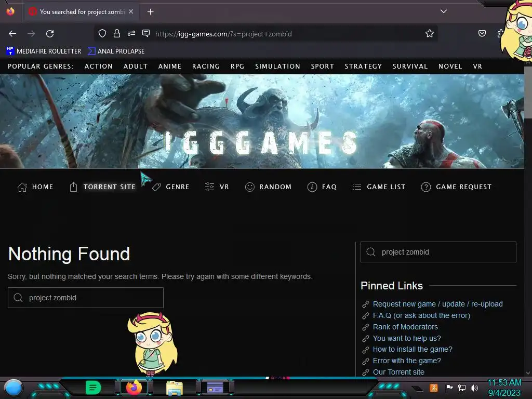The height and width of the screenshot is (399, 532).
Task: Open MEDIAFIRE ROULETTER bookmark
Action: [x=44, y=51]
